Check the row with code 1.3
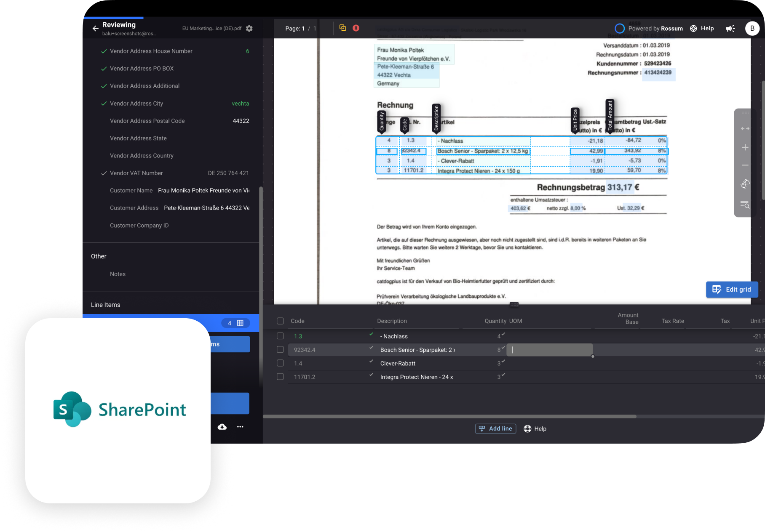Image resolution: width=765 pixels, height=532 pixels. coord(280,336)
